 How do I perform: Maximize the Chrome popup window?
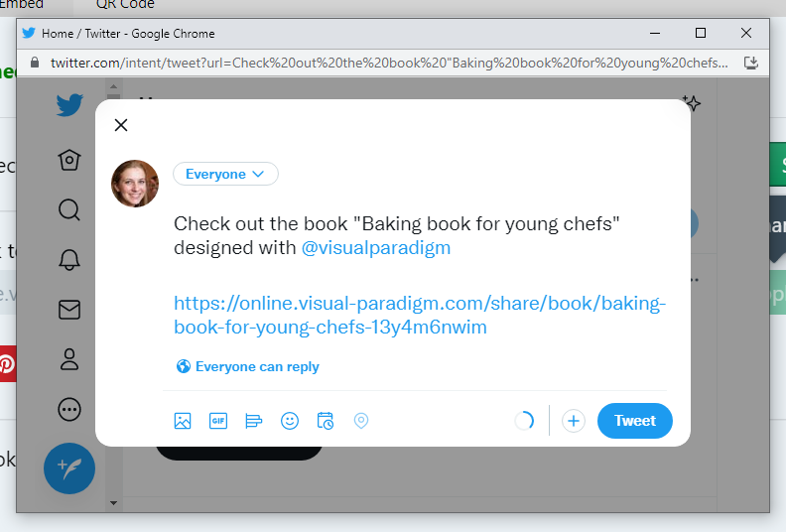coord(701,33)
